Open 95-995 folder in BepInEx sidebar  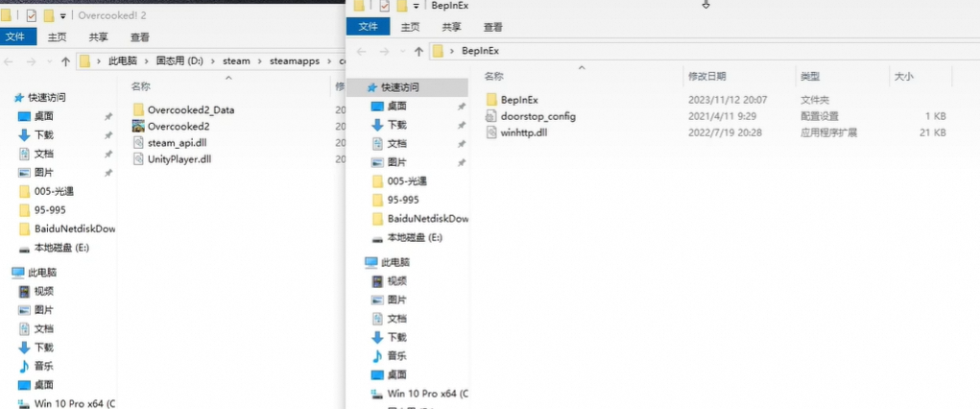coord(403,200)
